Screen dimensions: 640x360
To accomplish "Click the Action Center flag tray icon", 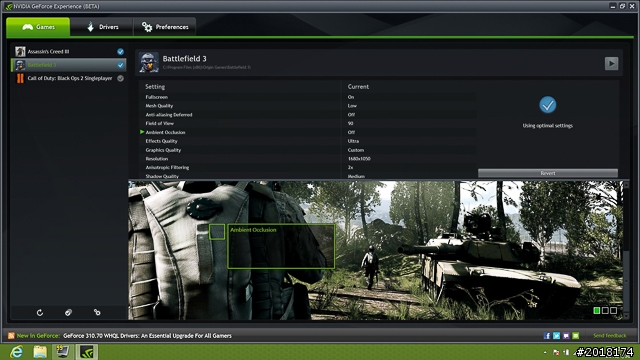I will [x=556, y=352].
